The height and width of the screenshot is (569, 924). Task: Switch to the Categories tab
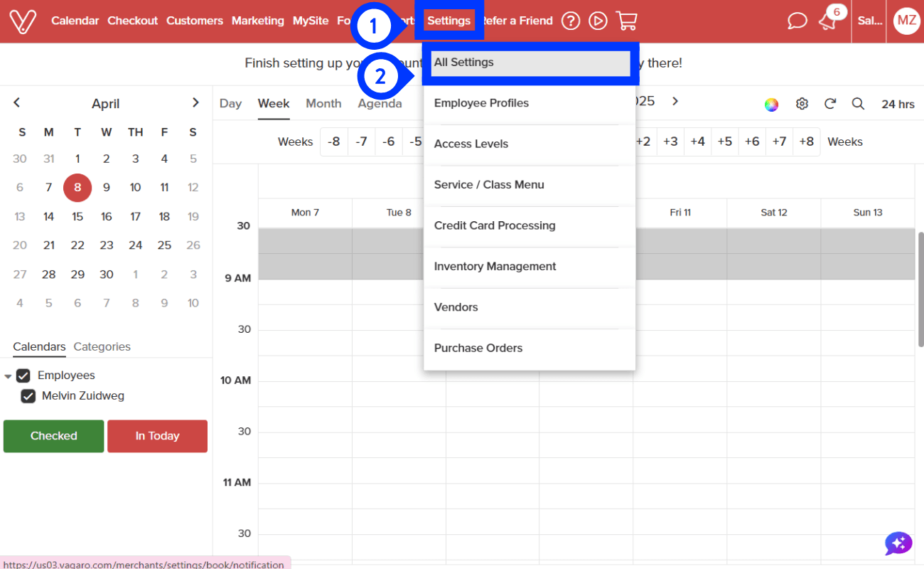(x=102, y=347)
